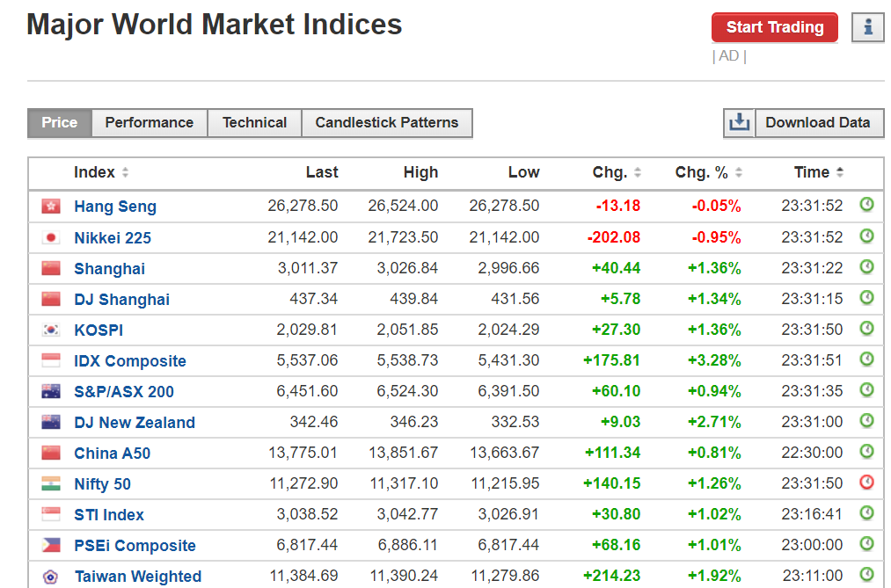Sort by Chg. % column arrows

(739, 172)
